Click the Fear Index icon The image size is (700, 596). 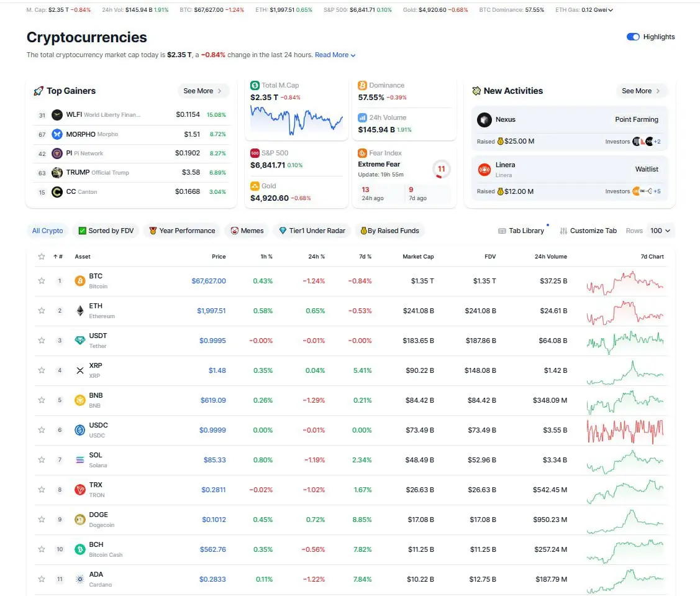tap(362, 153)
